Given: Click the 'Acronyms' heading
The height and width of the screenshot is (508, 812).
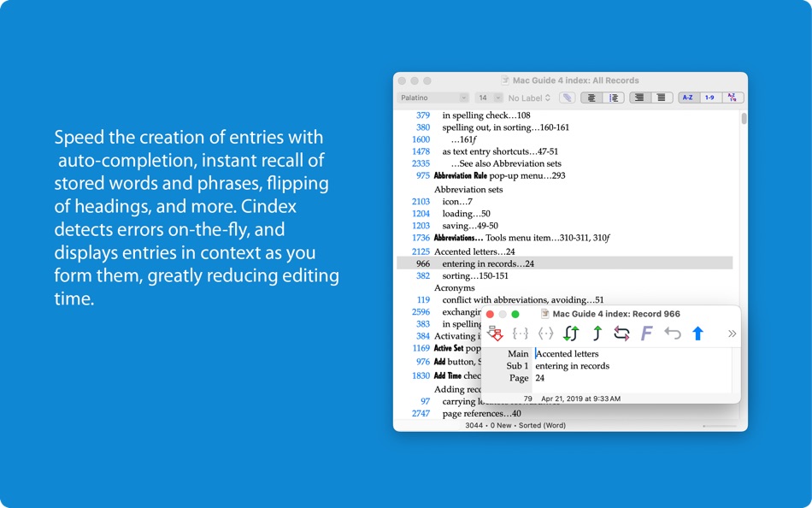Looking at the screenshot, I should pos(454,287).
